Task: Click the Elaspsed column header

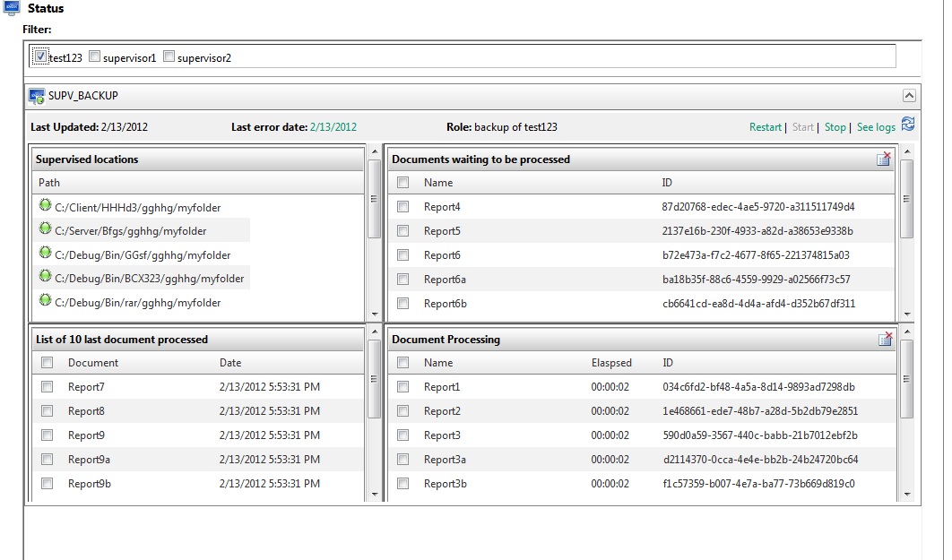Action: 611,363
